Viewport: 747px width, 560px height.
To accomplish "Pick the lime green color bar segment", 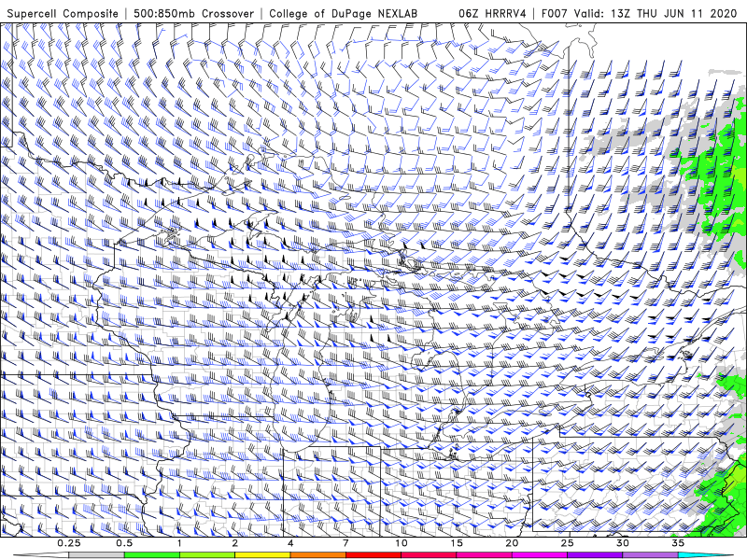I will [x=207, y=555].
